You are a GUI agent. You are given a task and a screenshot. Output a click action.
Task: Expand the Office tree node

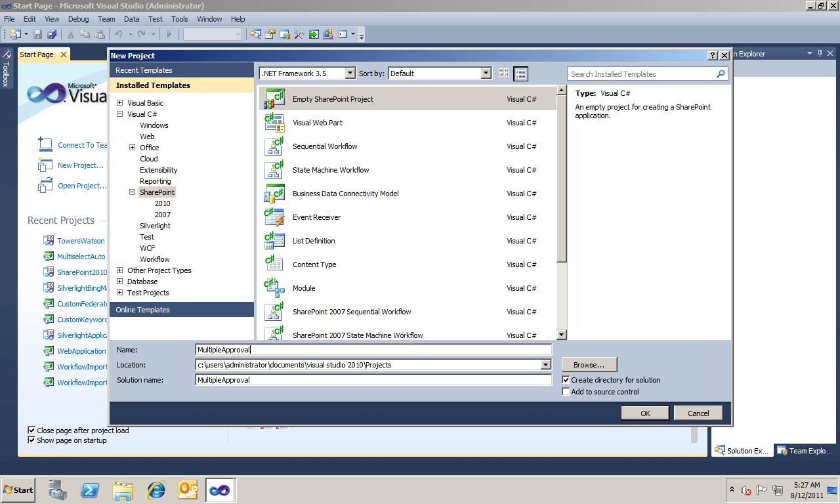click(x=132, y=148)
